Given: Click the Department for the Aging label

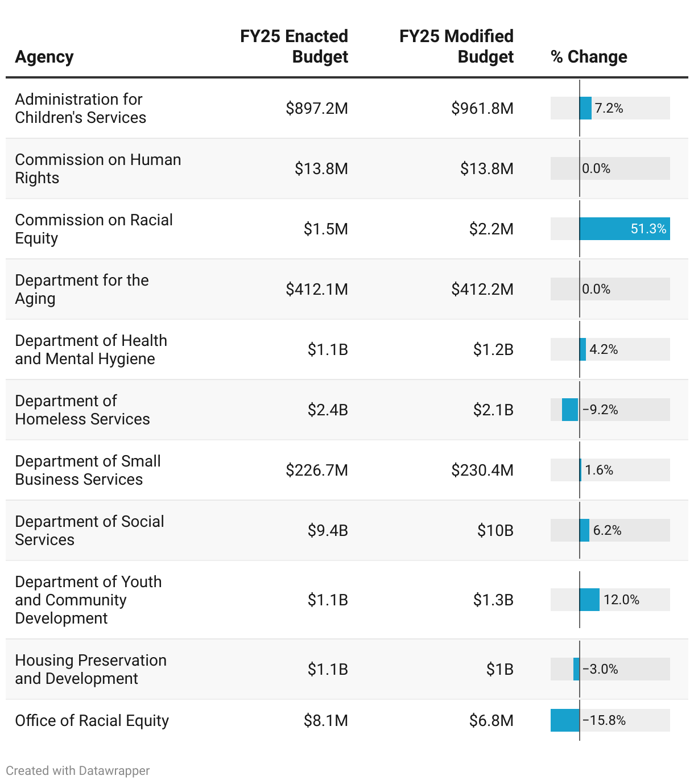Looking at the screenshot, I should tap(82, 289).
